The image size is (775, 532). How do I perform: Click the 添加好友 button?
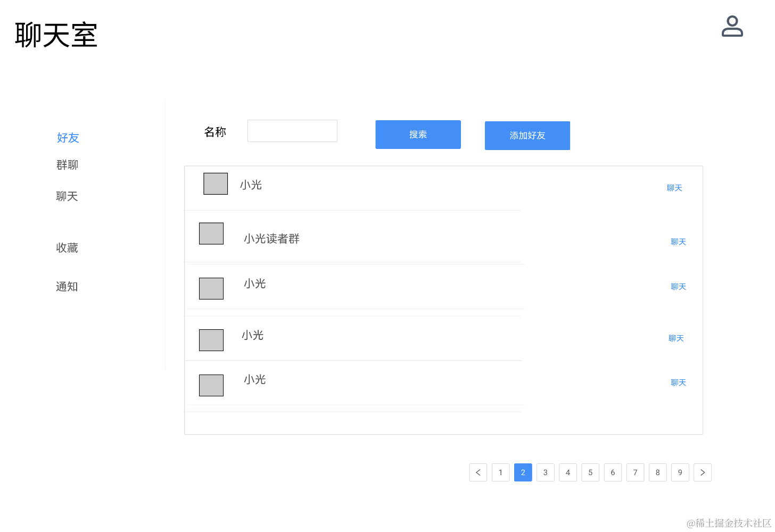[x=527, y=136]
